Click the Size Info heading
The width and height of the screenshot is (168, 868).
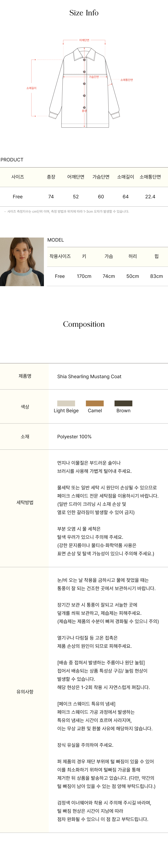[84, 13]
